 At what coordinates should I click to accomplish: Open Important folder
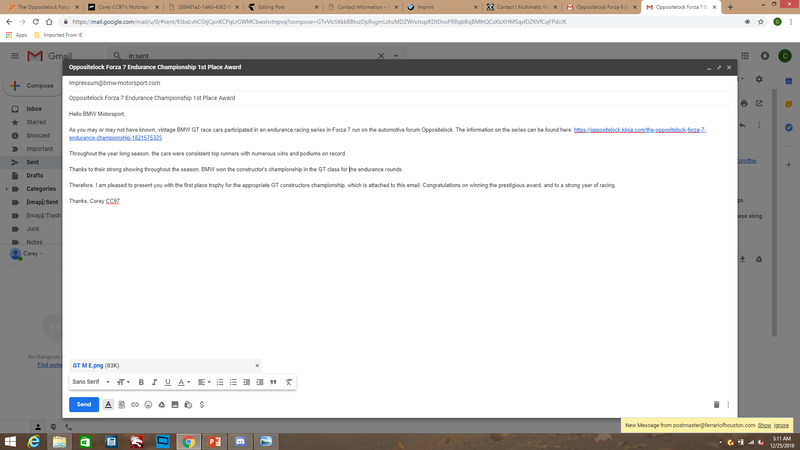(39, 148)
